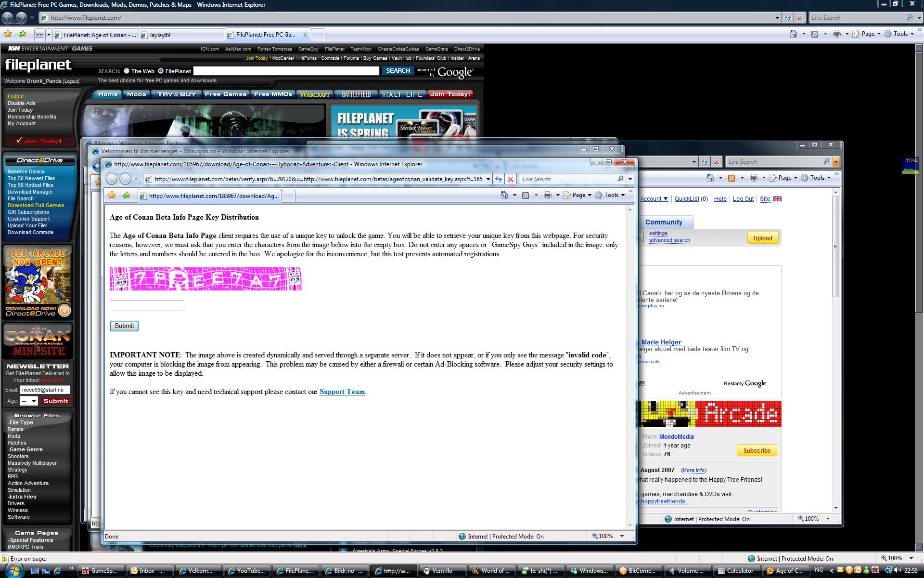Click Favorites Center star in main browser window
This screenshot has height=578, width=924.
coord(8,34)
